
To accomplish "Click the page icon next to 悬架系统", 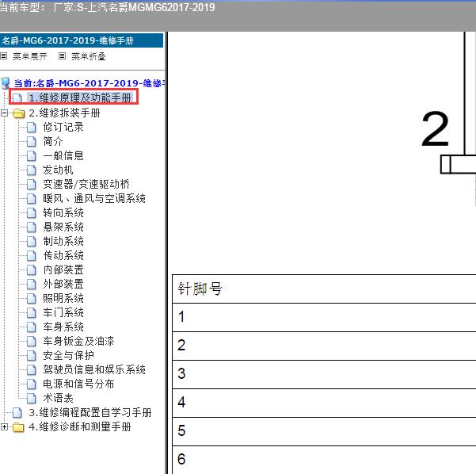I will [31, 227].
